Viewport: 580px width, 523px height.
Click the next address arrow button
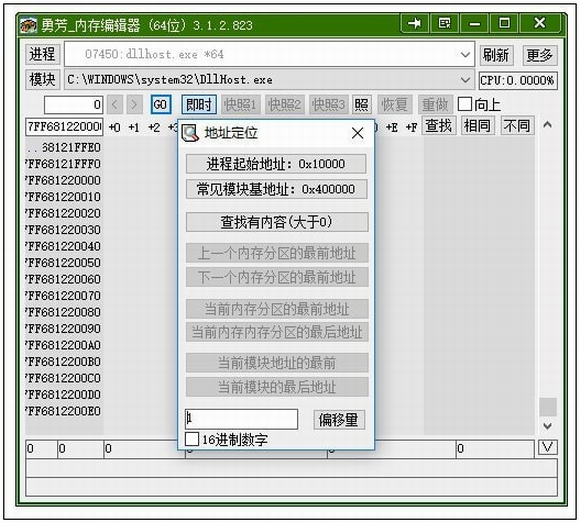[x=134, y=105]
